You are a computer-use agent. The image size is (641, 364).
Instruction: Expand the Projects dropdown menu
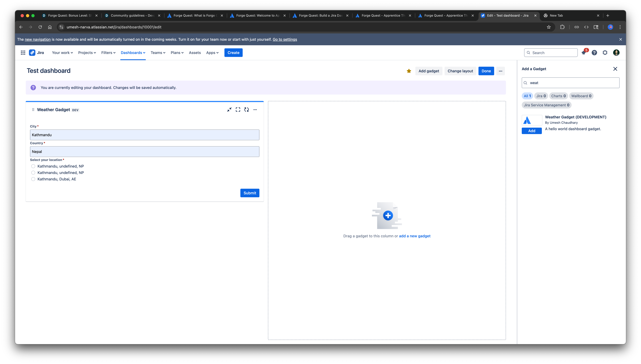pyautogui.click(x=87, y=52)
